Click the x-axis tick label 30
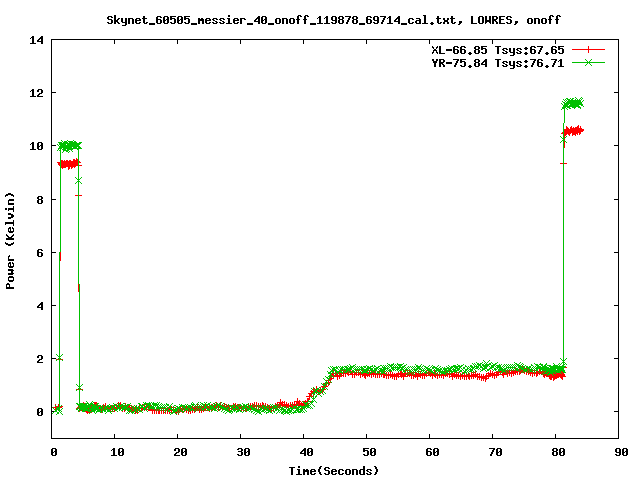 243,452
